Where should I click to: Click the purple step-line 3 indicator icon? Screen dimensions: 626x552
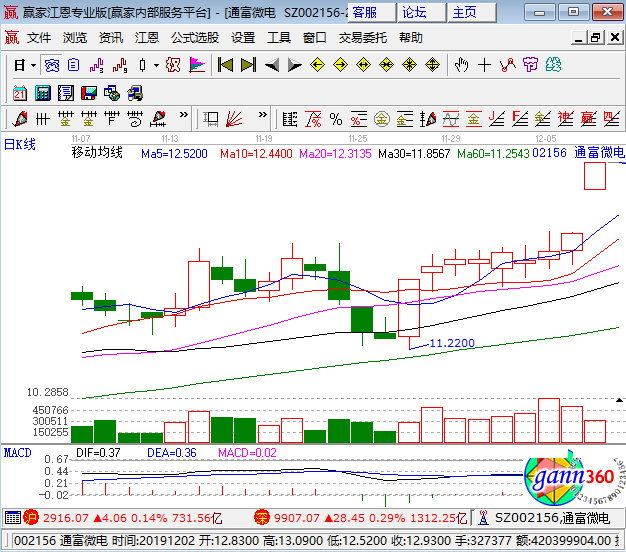click(97, 65)
